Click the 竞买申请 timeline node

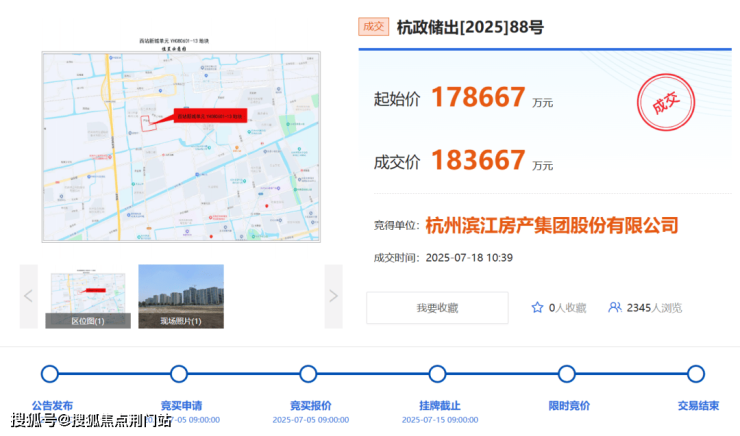[x=179, y=374]
